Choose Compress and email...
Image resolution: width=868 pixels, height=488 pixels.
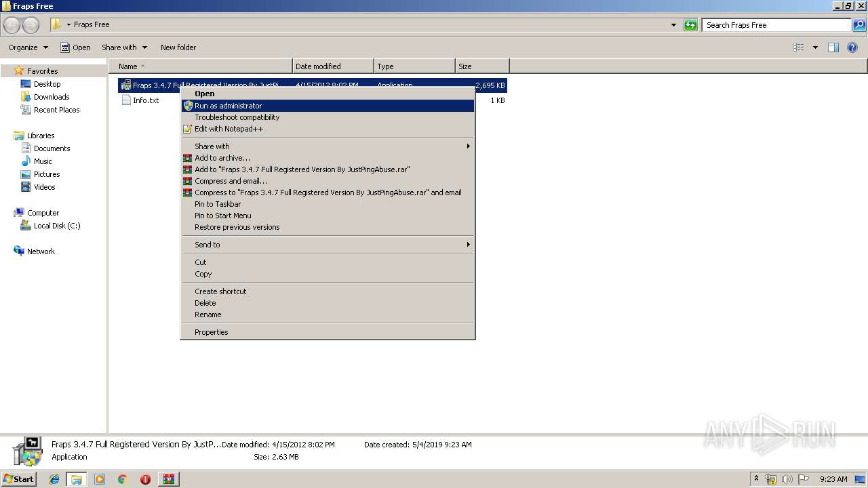point(328,181)
